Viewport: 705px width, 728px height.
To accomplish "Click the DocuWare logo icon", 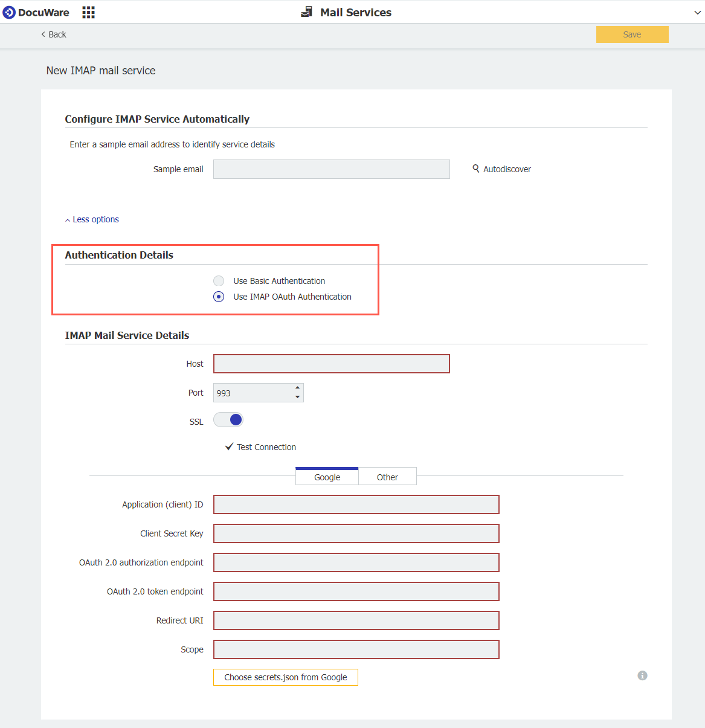I will tap(8, 11).
